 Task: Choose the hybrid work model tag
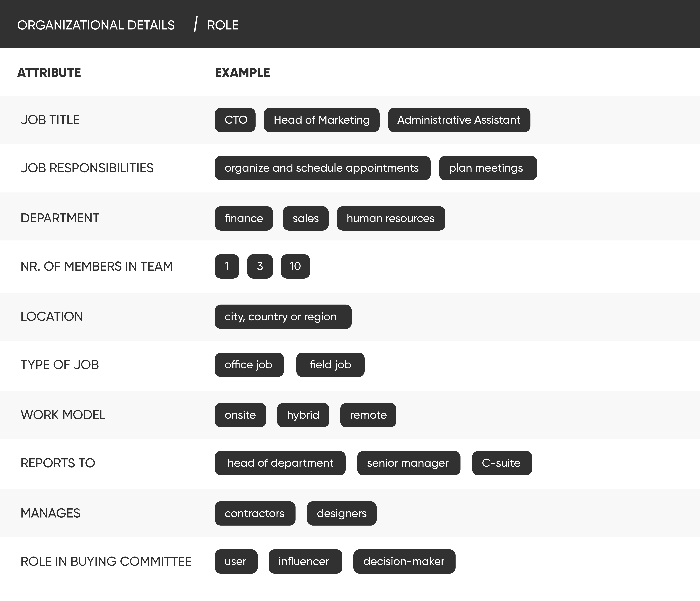click(x=303, y=415)
